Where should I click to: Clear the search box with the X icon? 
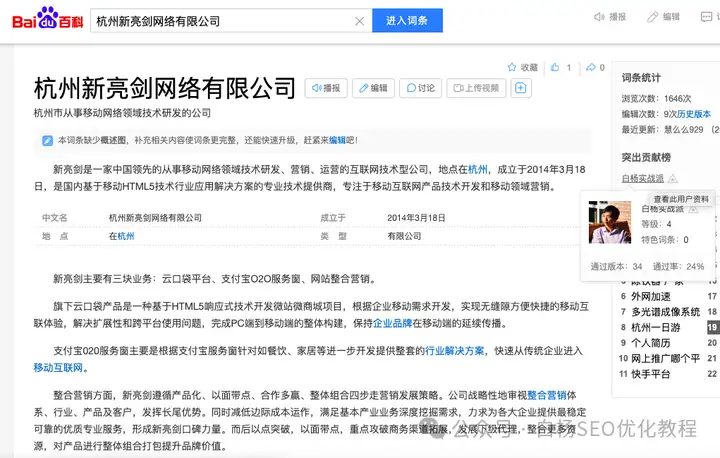click(360, 21)
